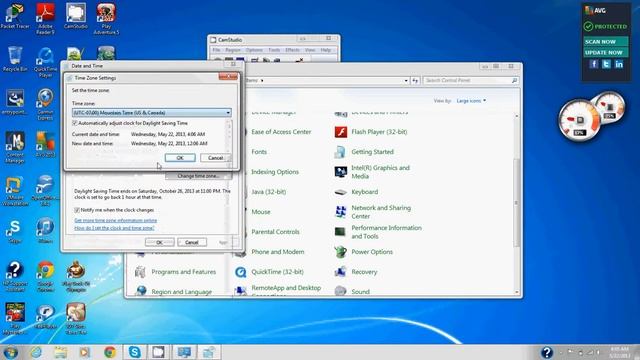Open Flash Player (32-bit) in Control Panel
This screenshot has height=360, width=640.
[371, 132]
